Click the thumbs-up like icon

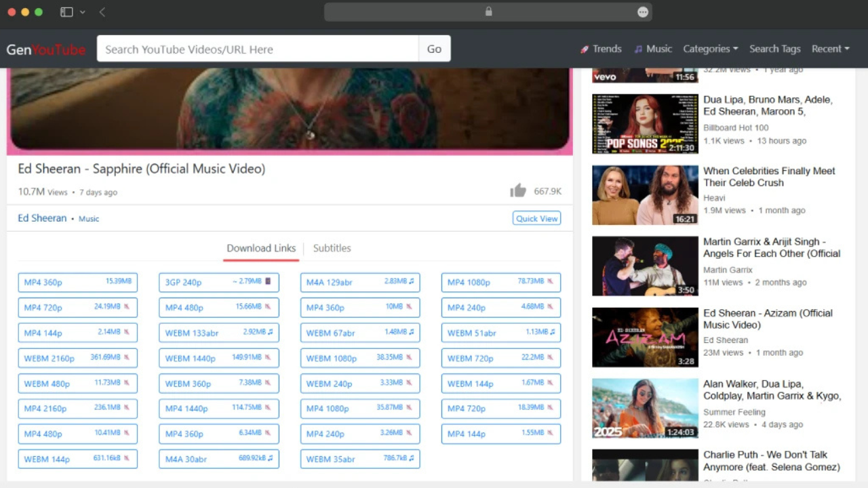coord(518,190)
